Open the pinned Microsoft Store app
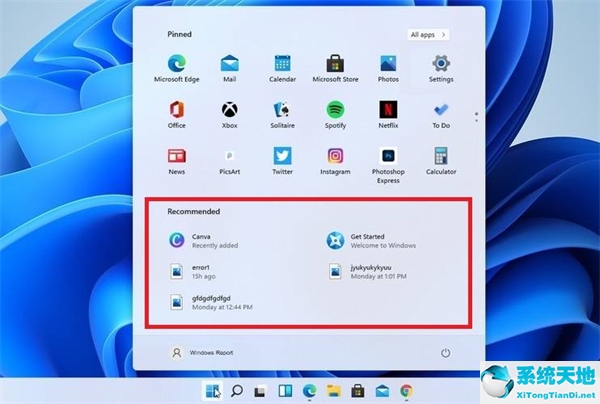The width and height of the screenshot is (600, 404). pyautogui.click(x=335, y=68)
